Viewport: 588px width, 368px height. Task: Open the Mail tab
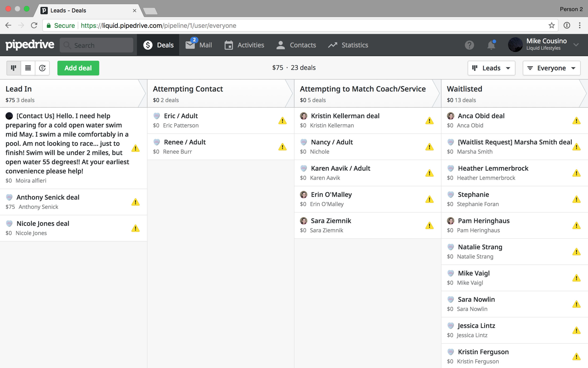[x=199, y=45]
